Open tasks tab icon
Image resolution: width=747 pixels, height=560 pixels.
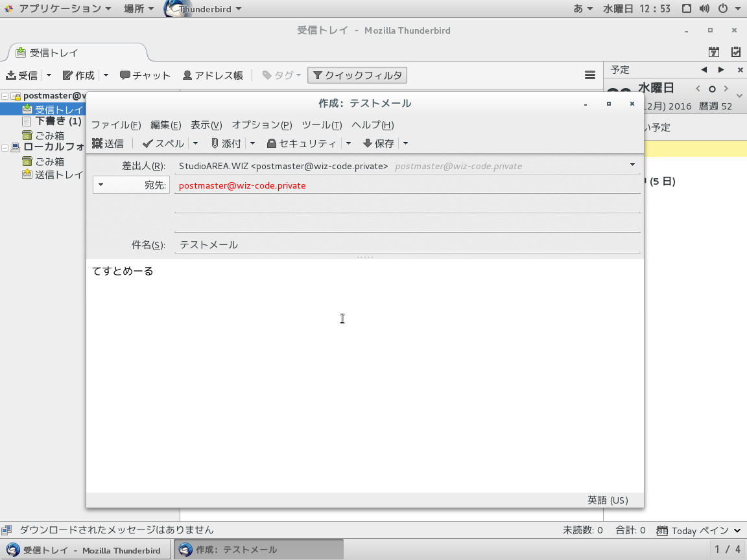click(x=735, y=52)
